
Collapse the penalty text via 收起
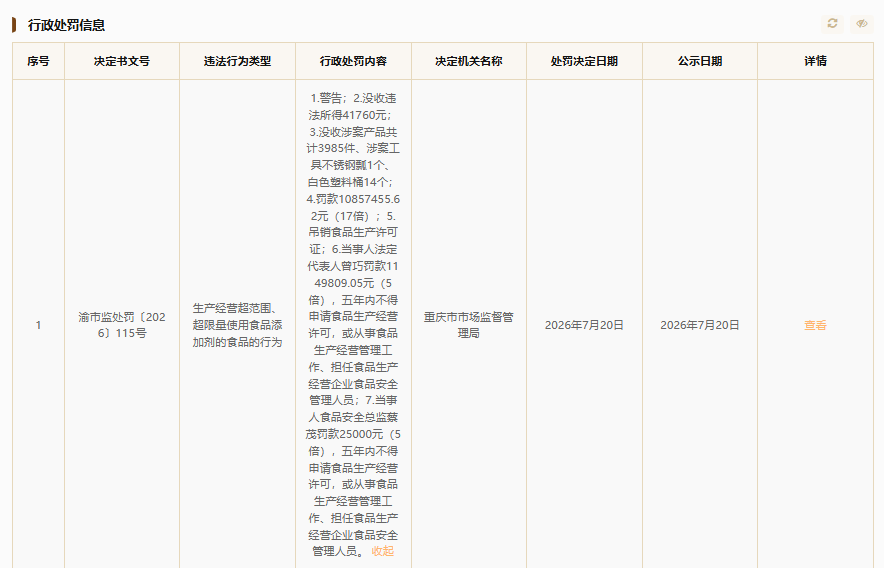383,552
